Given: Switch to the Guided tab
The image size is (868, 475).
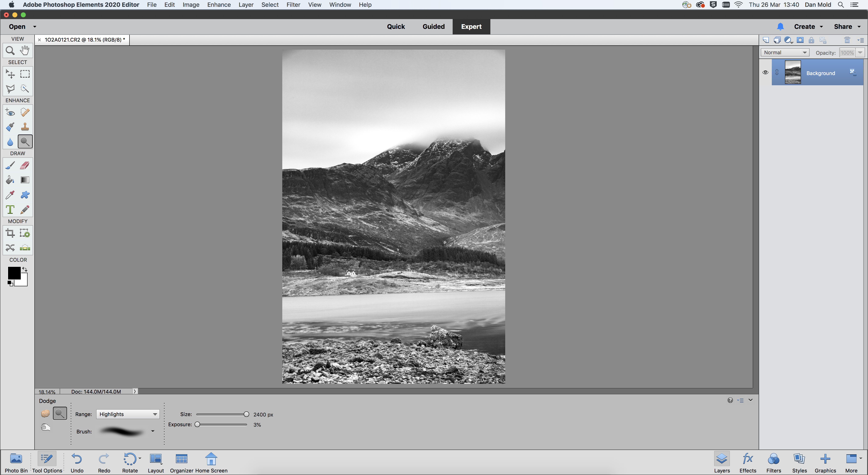Looking at the screenshot, I should pyautogui.click(x=433, y=27).
